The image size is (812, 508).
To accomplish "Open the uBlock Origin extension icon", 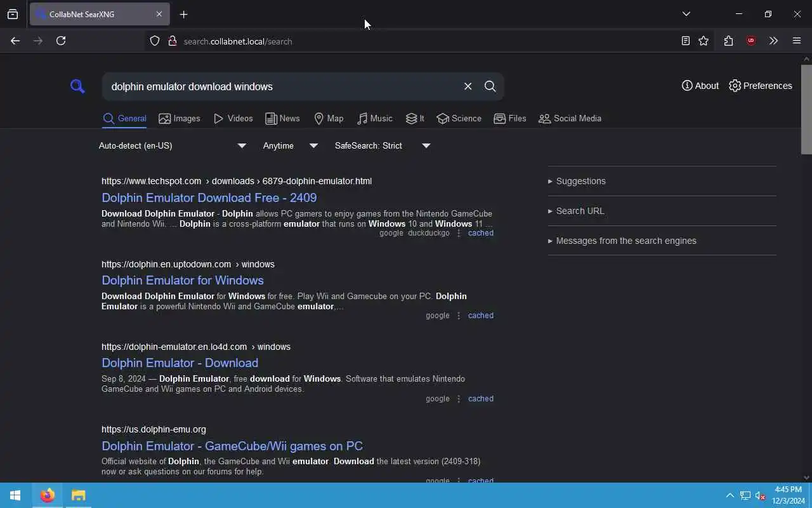I will [751, 41].
